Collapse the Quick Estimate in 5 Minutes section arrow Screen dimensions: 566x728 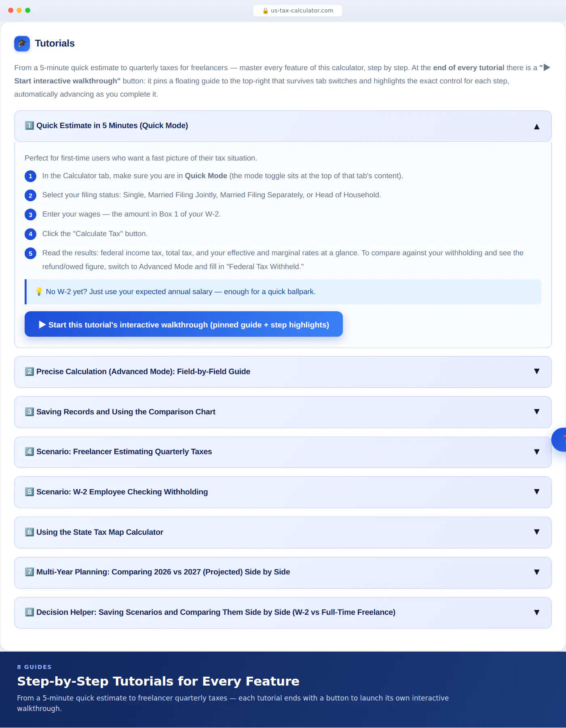[536, 127]
